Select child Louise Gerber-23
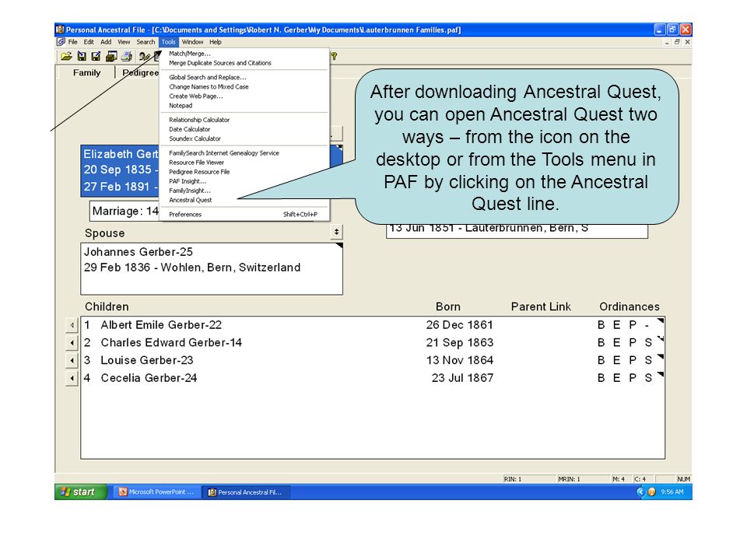Viewport: 747px width, 560px height. tap(147, 360)
